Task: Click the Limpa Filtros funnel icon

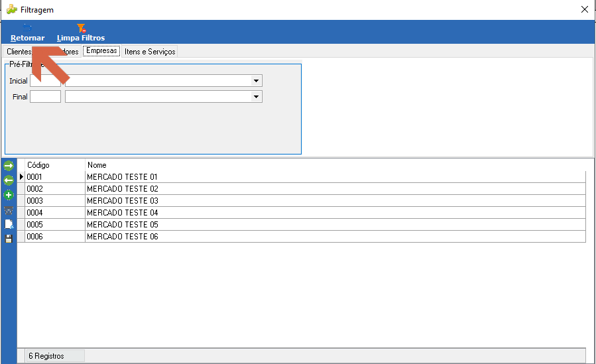Action: point(82,28)
